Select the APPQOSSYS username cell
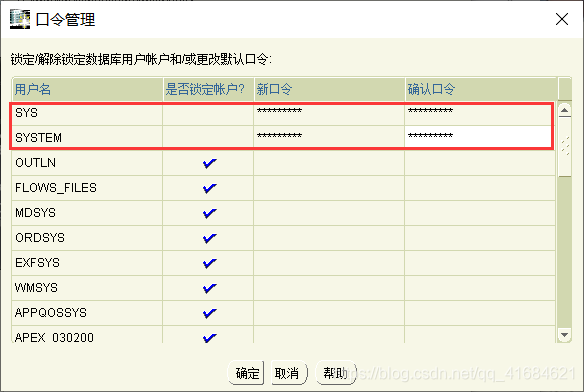584x392 pixels. click(x=87, y=313)
